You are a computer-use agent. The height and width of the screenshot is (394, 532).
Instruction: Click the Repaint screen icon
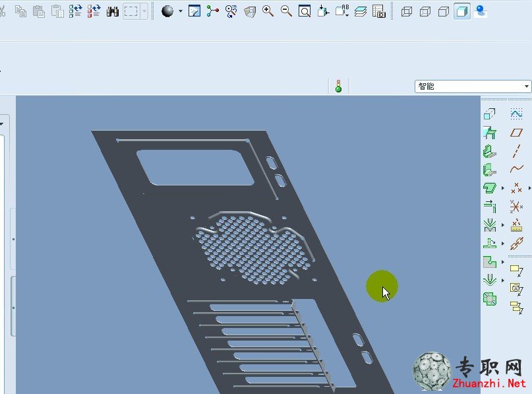194,11
